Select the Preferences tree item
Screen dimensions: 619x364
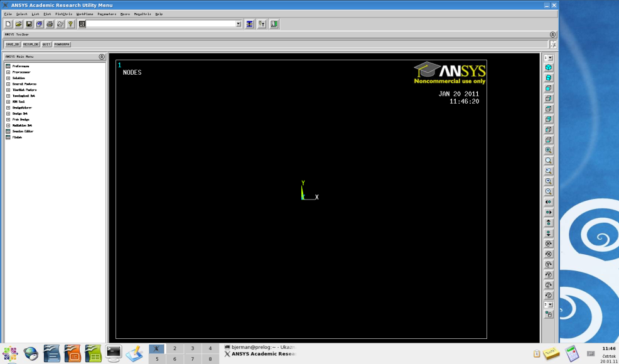coord(22,67)
